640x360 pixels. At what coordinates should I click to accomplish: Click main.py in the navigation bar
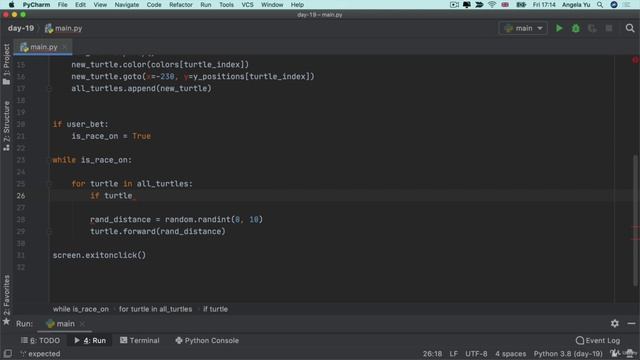point(63,28)
